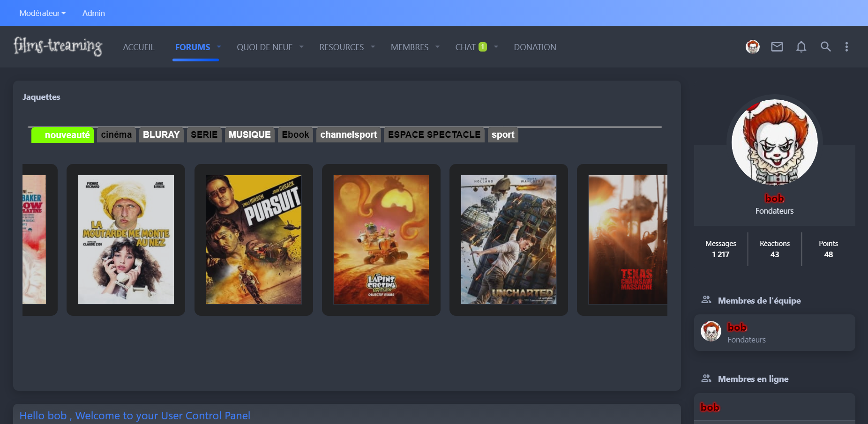Open RESOURCES nav item
This screenshot has width=868, height=424.
point(342,47)
